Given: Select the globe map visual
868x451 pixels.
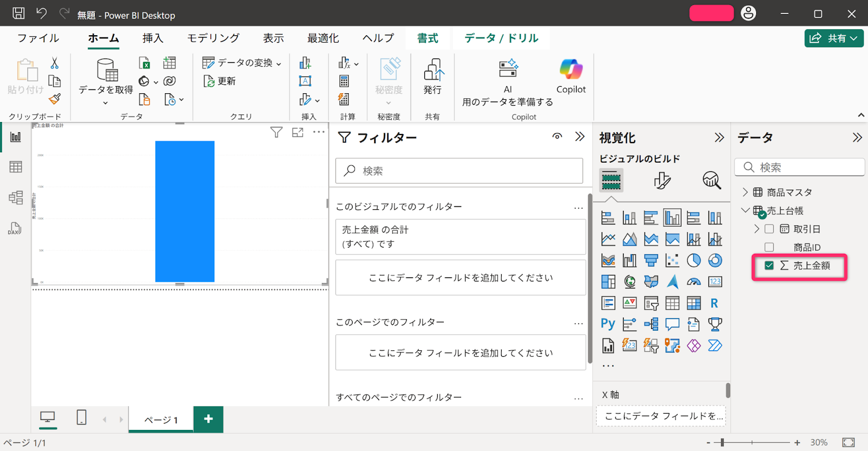Looking at the screenshot, I should (x=630, y=282).
